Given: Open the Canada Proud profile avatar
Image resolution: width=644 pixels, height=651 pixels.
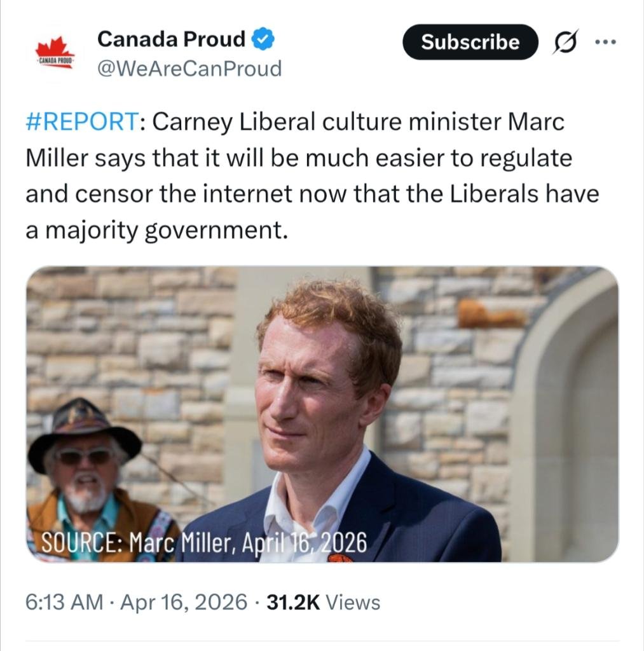Looking at the screenshot, I should pyautogui.click(x=55, y=53).
